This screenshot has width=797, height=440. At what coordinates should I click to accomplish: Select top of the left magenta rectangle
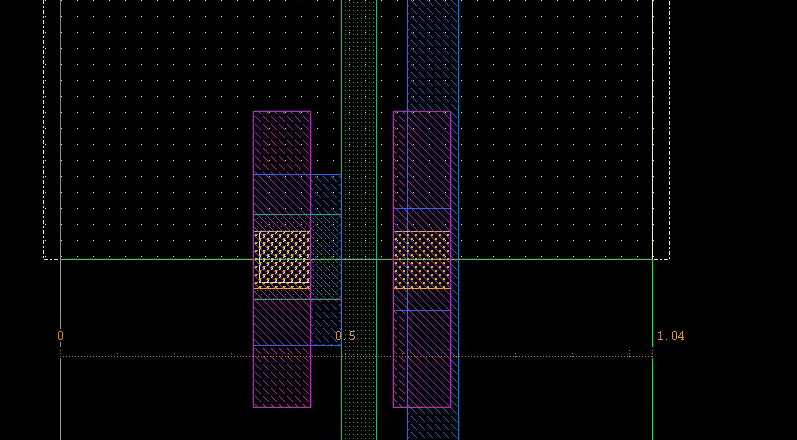(282, 140)
